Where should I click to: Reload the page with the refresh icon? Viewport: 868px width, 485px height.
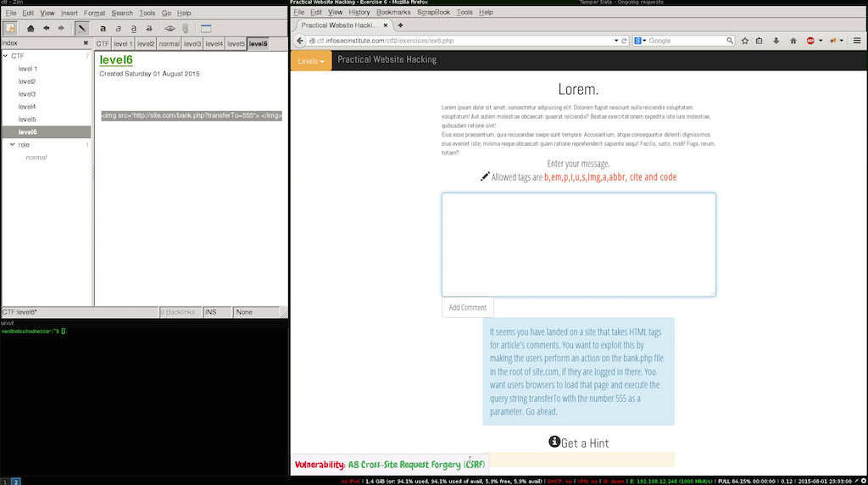(x=624, y=41)
